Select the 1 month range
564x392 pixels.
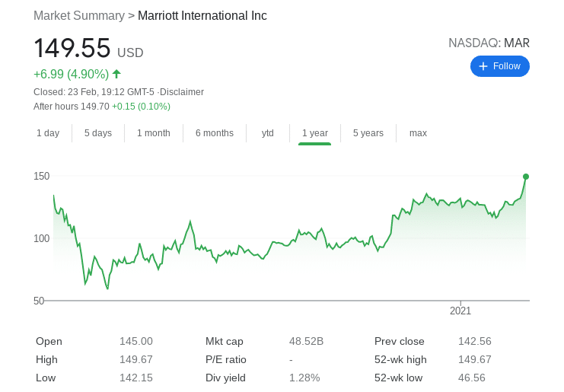[154, 133]
